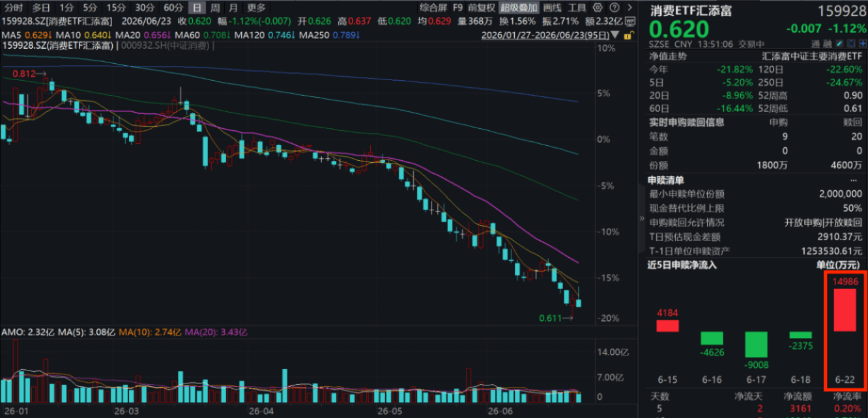This screenshot has height=418, width=868.
Task: Click the 通 badge beside trading status
Action: [x=817, y=44]
